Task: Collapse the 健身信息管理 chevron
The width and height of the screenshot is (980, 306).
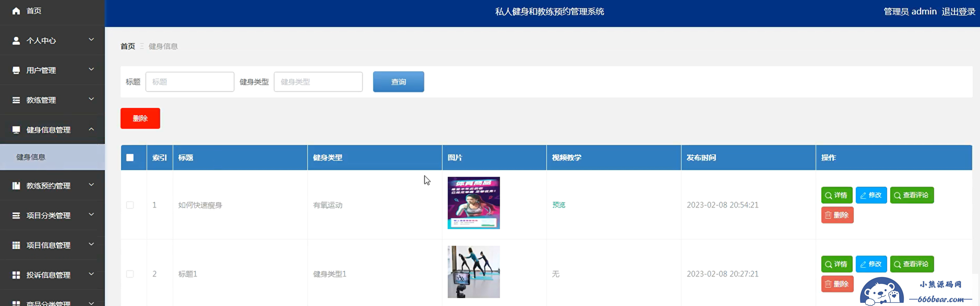Action: 91,129
